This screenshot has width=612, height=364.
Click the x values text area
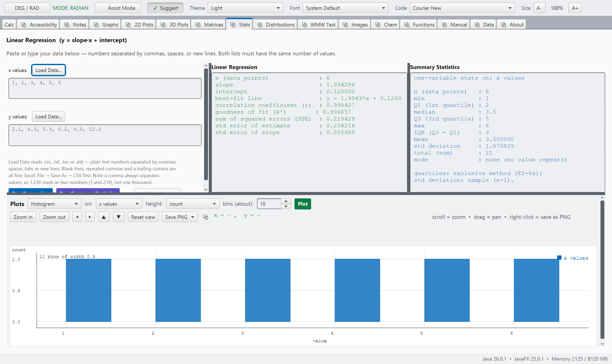105,88
